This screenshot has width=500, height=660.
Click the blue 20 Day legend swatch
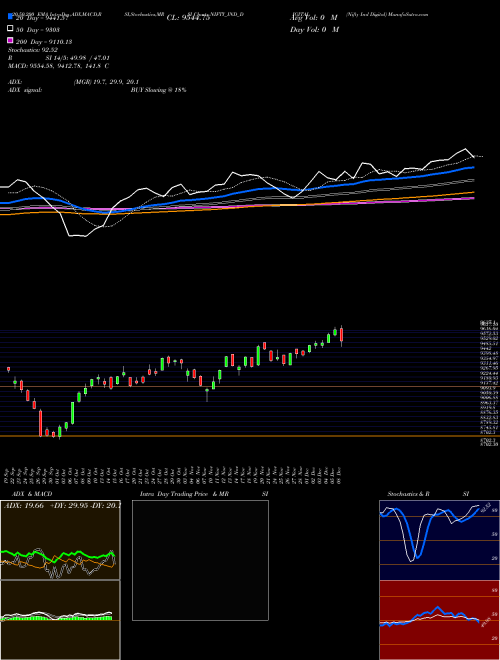click(10, 17)
